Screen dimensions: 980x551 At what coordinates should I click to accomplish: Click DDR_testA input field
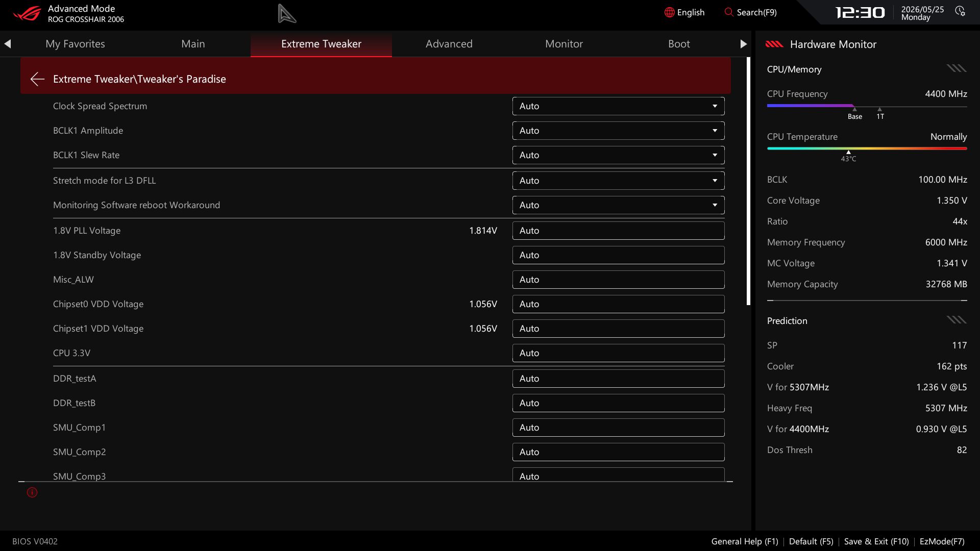click(618, 379)
